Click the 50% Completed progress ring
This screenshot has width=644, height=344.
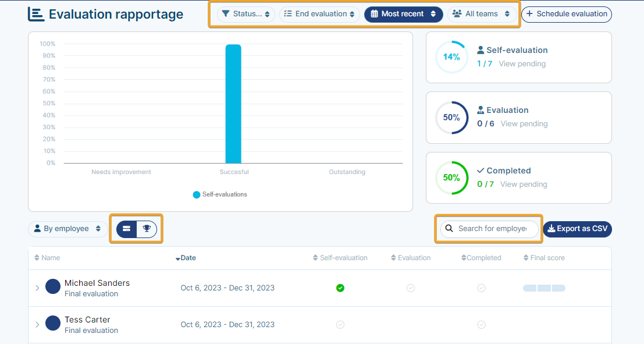point(451,178)
